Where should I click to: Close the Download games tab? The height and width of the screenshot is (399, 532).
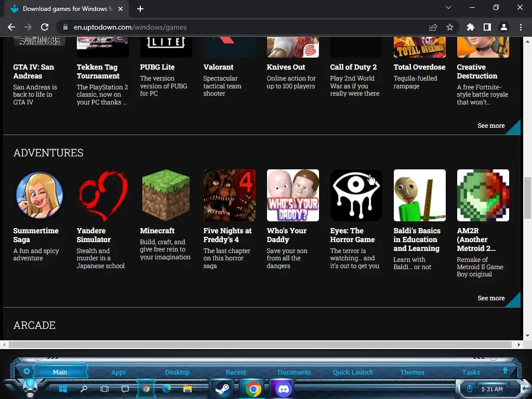pos(121,9)
